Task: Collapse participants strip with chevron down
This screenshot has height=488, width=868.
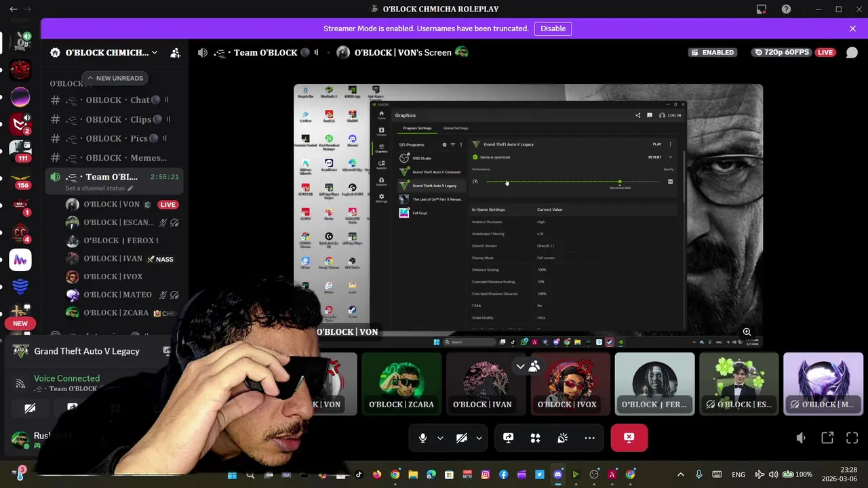Action: click(x=520, y=366)
